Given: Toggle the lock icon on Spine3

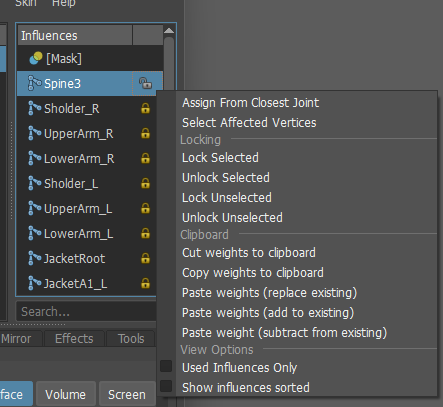Looking at the screenshot, I should tap(145, 83).
